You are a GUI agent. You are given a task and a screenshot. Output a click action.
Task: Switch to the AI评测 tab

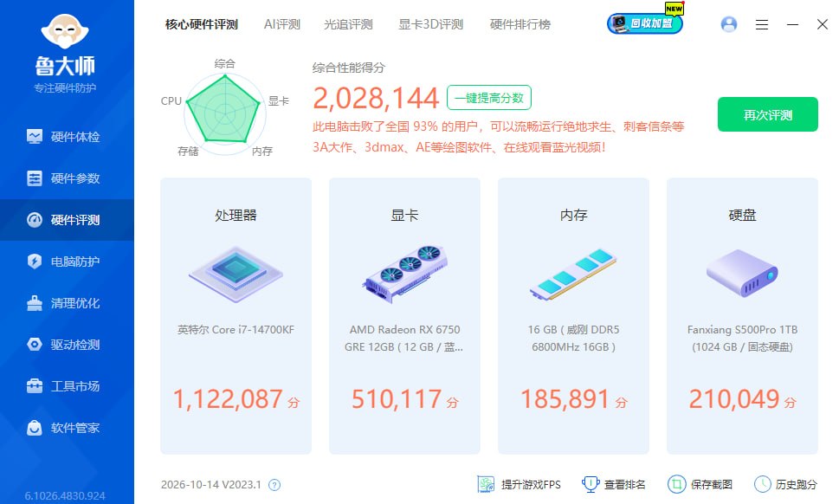click(x=282, y=24)
